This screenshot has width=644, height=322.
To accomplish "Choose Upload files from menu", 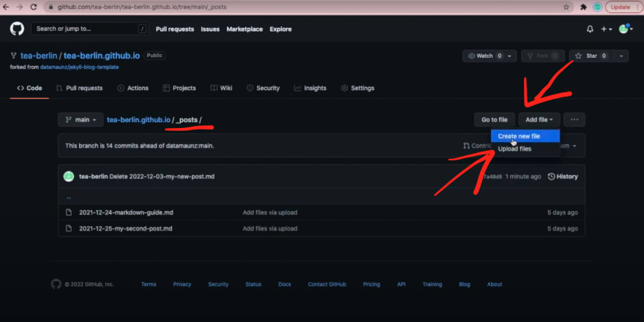I will [x=525, y=149].
